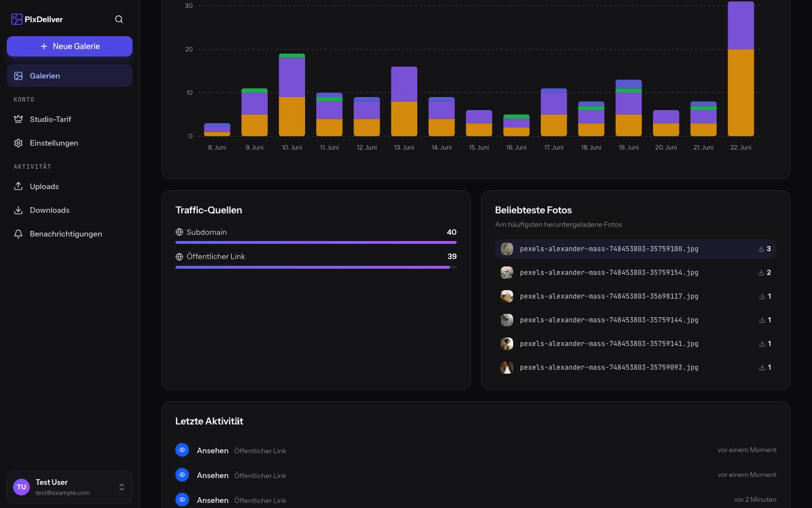The image size is (812, 508).
Task: Click the PixDeliver logo icon
Action: (x=17, y=19)
